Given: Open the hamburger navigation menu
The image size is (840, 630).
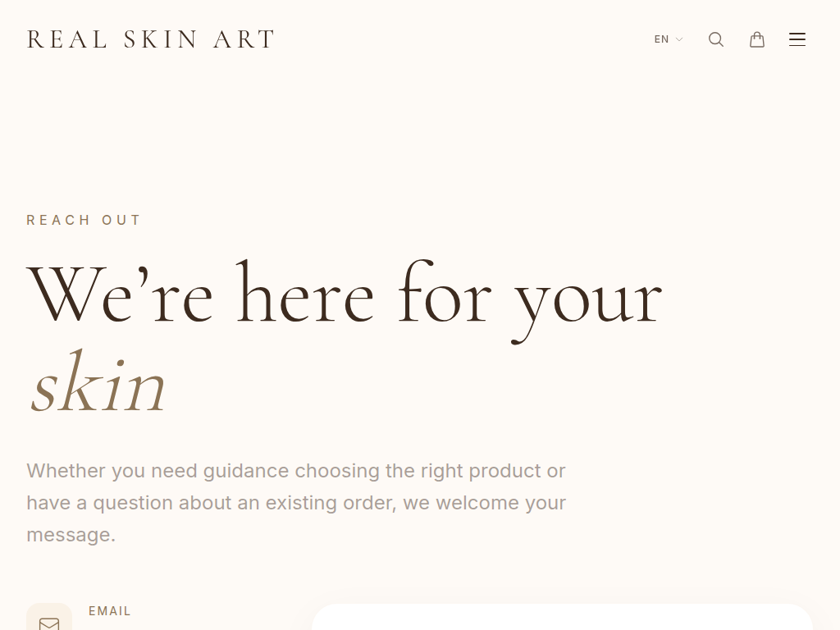Looking at the screenshot, I should click(797, 39).
